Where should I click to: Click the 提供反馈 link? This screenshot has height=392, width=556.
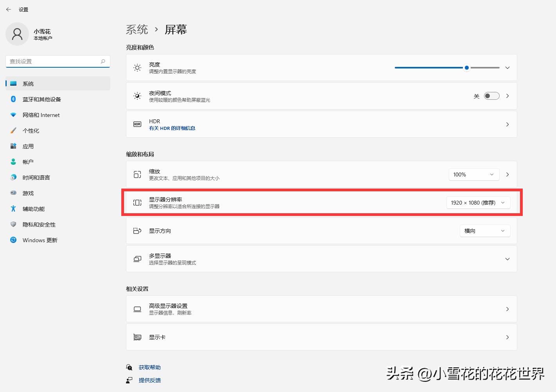(149, 380)
